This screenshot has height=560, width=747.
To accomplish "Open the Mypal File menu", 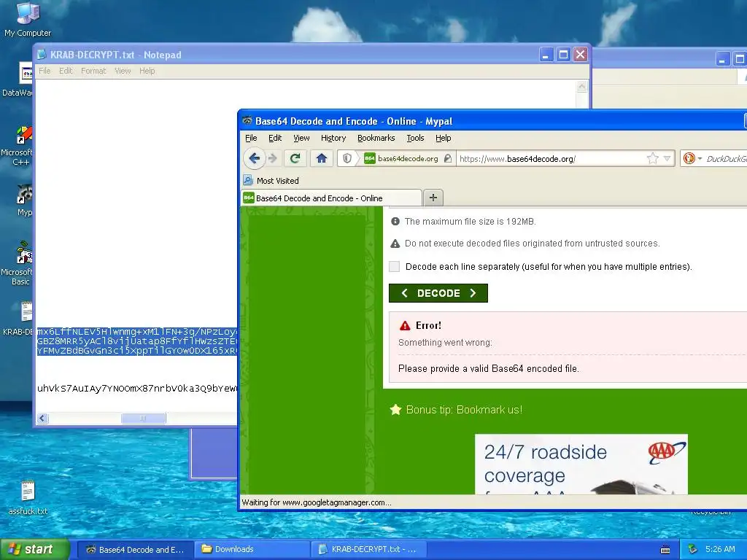I will (x=251, y=138).
